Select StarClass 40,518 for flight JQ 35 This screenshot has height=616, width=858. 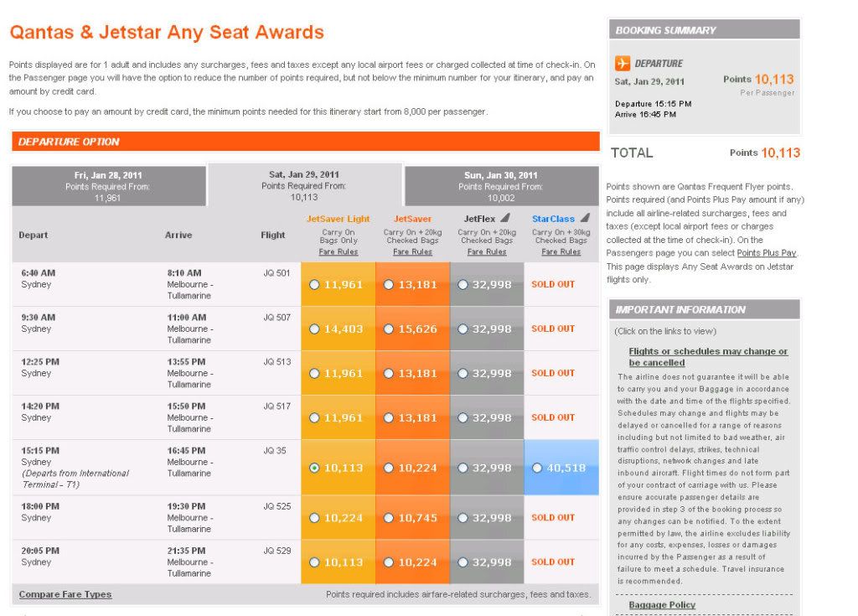click(537, 468)
